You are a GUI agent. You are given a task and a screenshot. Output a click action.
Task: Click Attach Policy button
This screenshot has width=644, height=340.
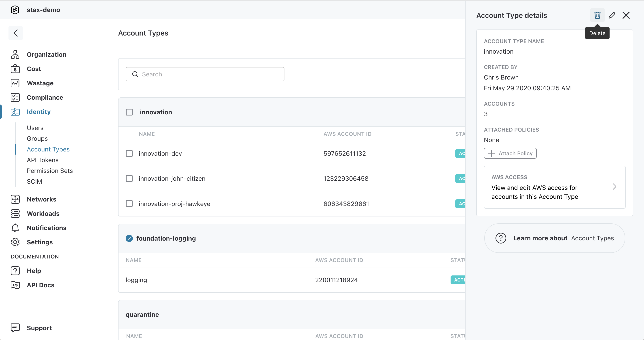point(510,153)
